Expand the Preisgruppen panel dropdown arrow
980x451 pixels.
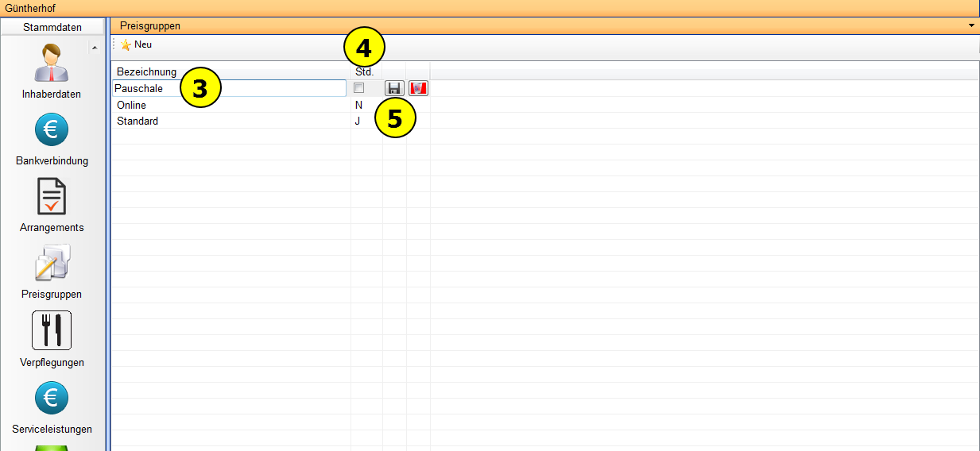(971, 26)
